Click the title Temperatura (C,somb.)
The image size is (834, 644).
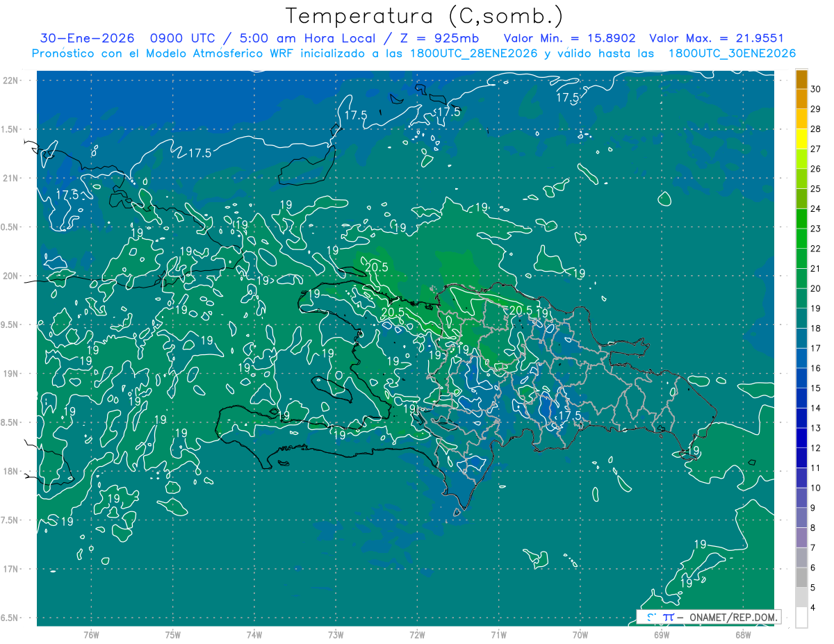tap(425, 16)
